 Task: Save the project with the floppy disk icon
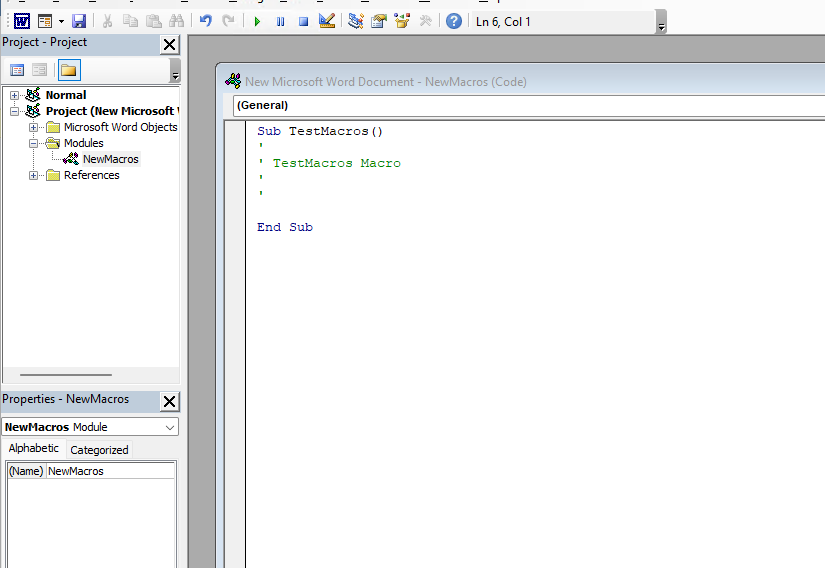78,21
